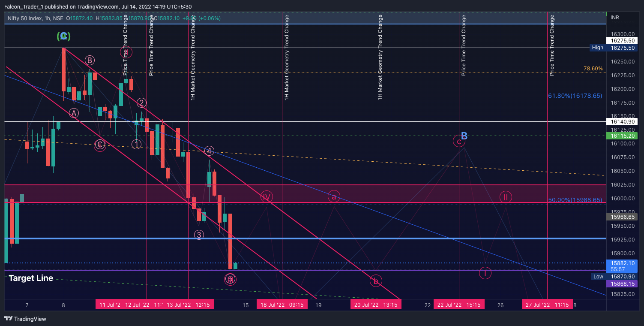This screenshot has height=326, width=644.
Task: Select the 15870.90 low price label
Action: click(622, 277)
